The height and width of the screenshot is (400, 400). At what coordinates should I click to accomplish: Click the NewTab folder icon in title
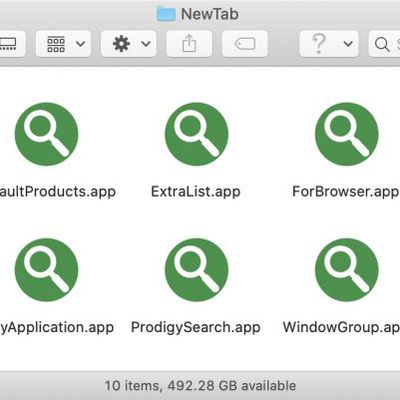pos(166,14)
